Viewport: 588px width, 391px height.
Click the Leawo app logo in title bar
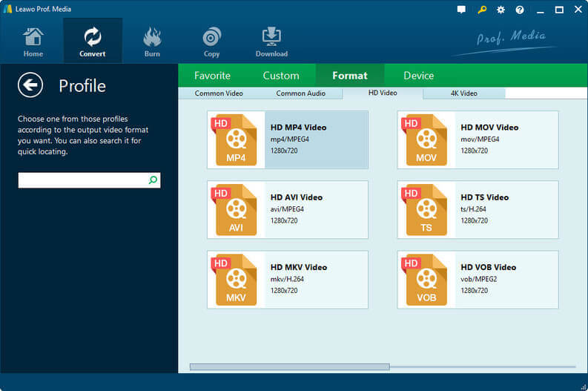7,9
